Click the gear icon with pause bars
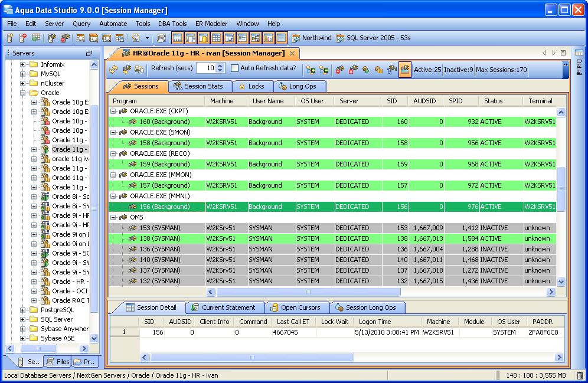 pyautogui.click(x=379, y=70)
